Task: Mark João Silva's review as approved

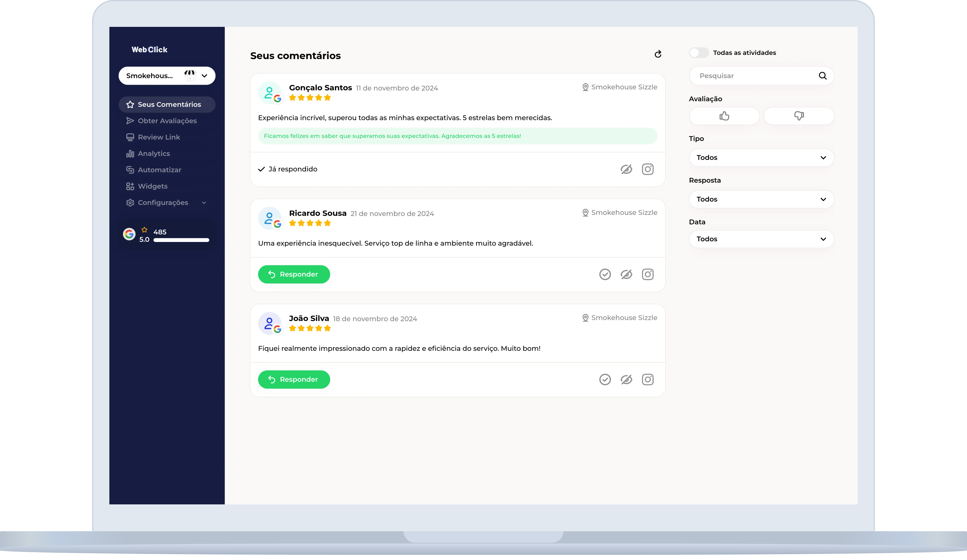Action: [605, 379]
